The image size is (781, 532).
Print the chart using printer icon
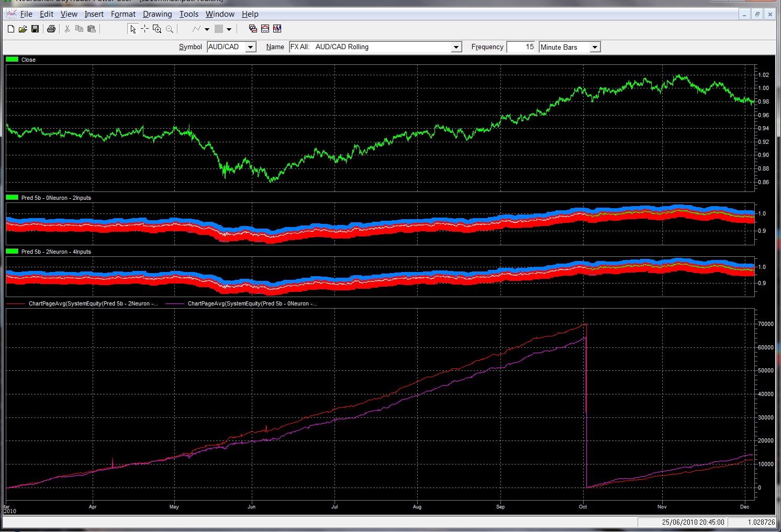[51, 29]
